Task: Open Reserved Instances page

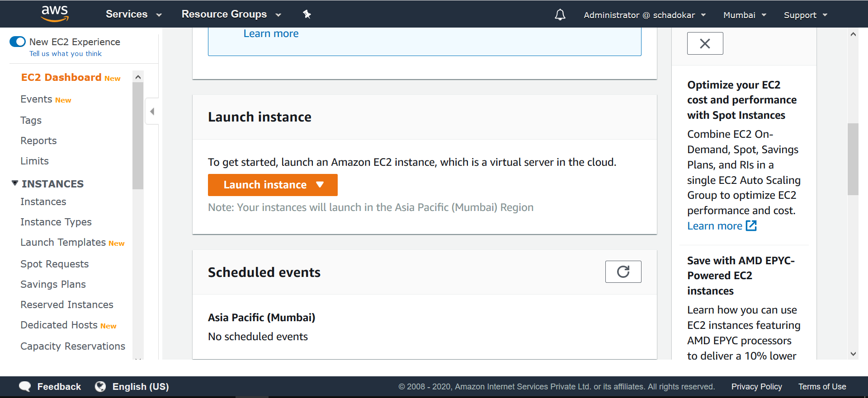Action: [x=67, y=304]
